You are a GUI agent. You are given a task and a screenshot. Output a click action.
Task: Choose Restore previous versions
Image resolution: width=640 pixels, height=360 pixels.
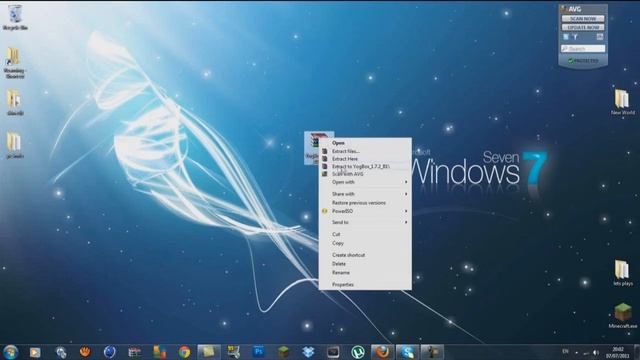365,203
